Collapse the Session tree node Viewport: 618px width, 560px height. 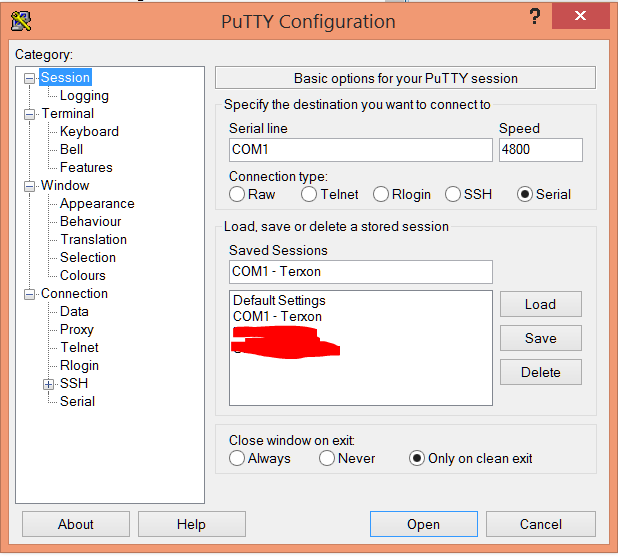pos(30,78)
